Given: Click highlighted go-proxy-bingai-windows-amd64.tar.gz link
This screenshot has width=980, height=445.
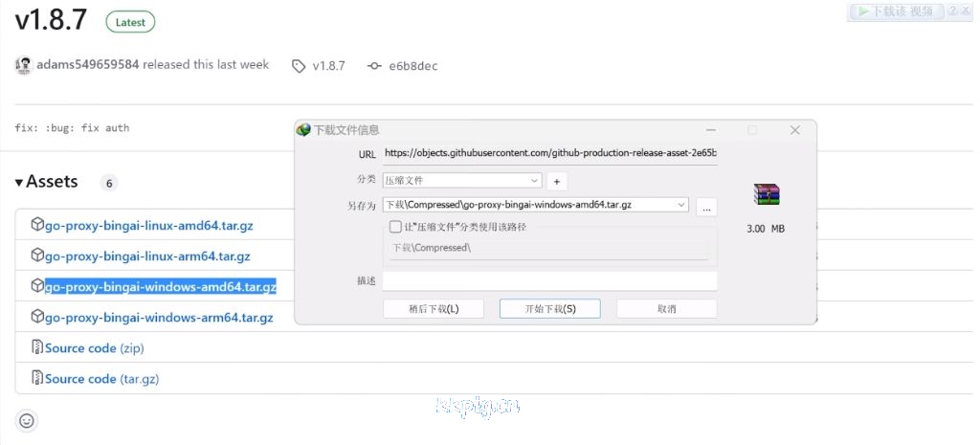Looking at the screenshot, I should pos(161,287).
